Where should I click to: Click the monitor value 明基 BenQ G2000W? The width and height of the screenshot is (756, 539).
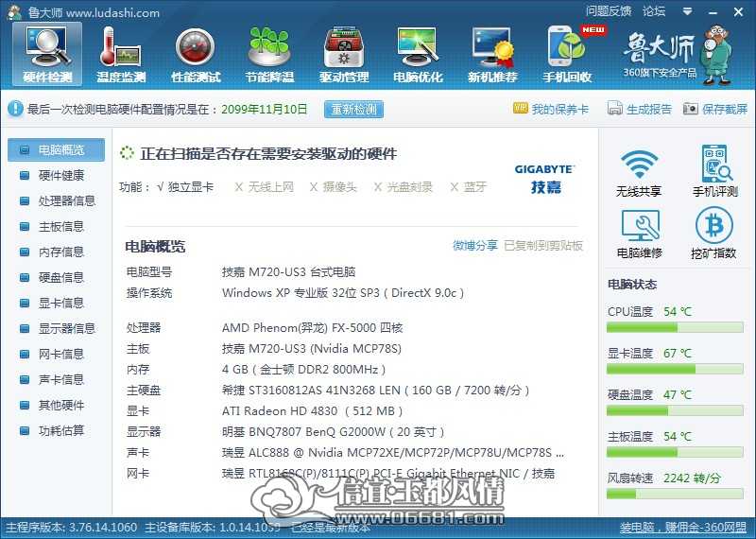(334, 431)
